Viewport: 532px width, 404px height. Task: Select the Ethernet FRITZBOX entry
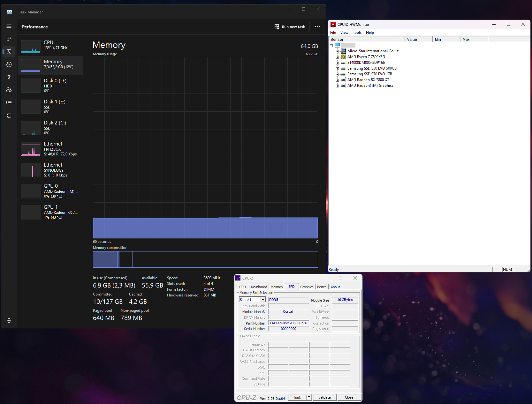tap(51, 149)
